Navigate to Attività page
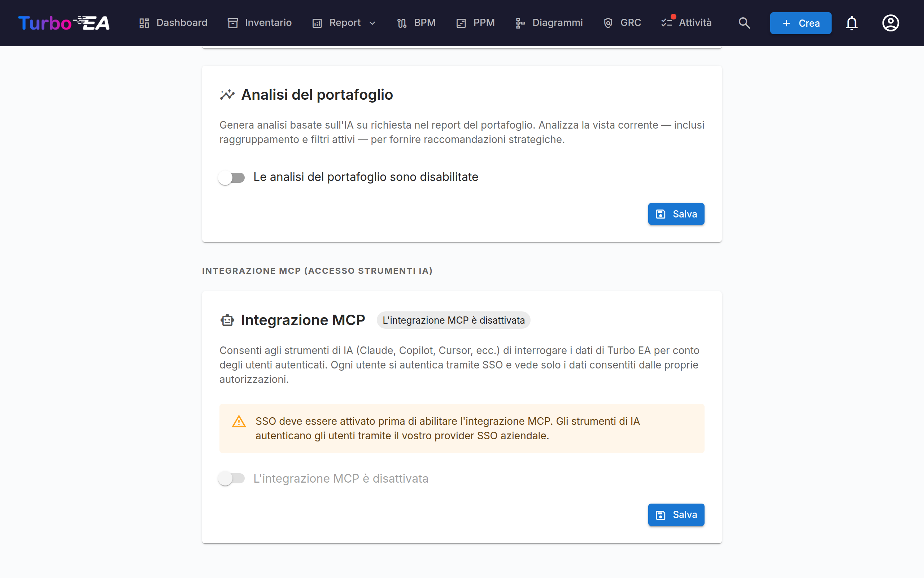924x578 pixels. tap(687, 23)
